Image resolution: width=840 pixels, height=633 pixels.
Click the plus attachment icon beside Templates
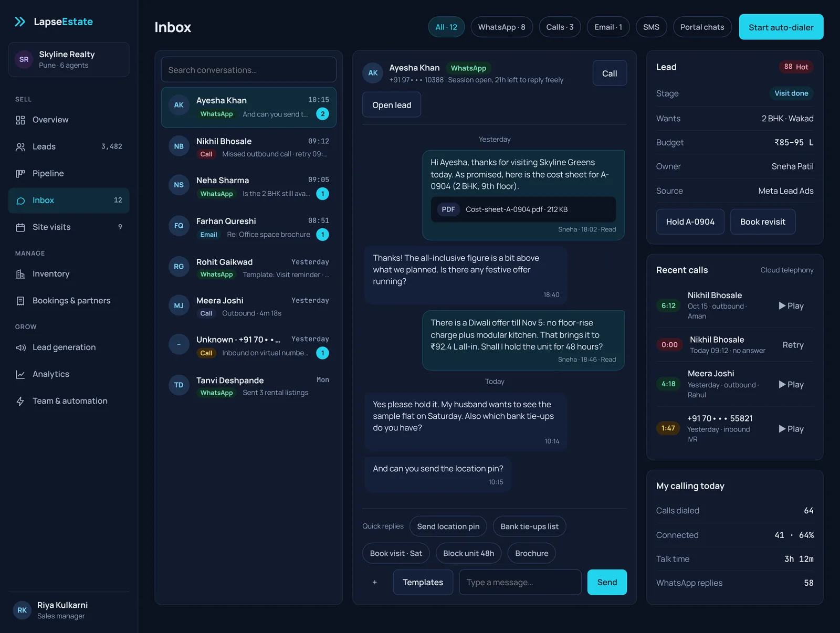[375, 582]
